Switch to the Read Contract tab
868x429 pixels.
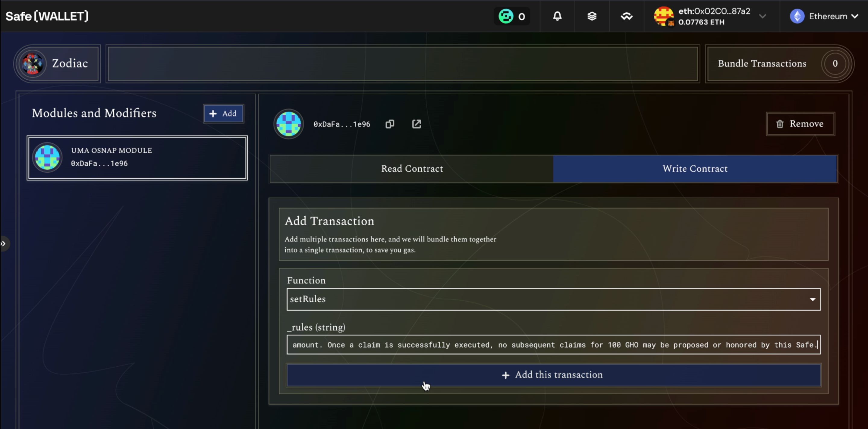[x=411, y=169]
